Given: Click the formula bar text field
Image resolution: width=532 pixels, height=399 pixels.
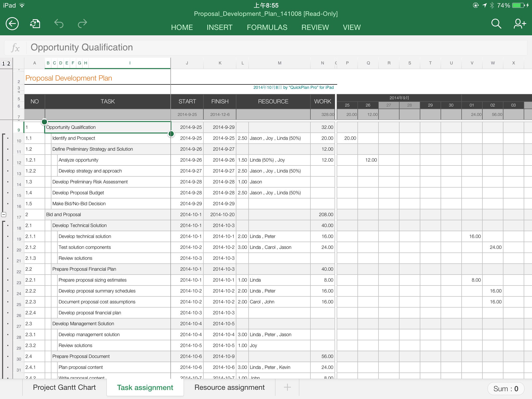Looking at the screenshot, I should coord(260,48).
